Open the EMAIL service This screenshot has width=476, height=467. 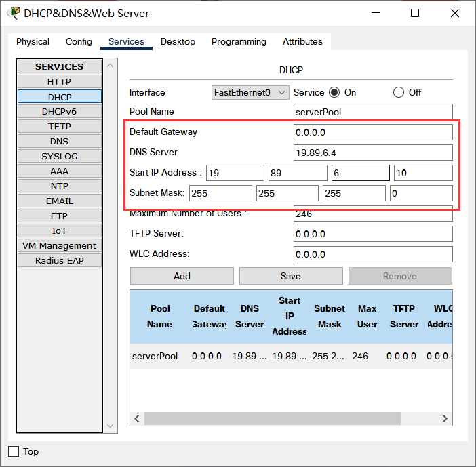[60, 201]
